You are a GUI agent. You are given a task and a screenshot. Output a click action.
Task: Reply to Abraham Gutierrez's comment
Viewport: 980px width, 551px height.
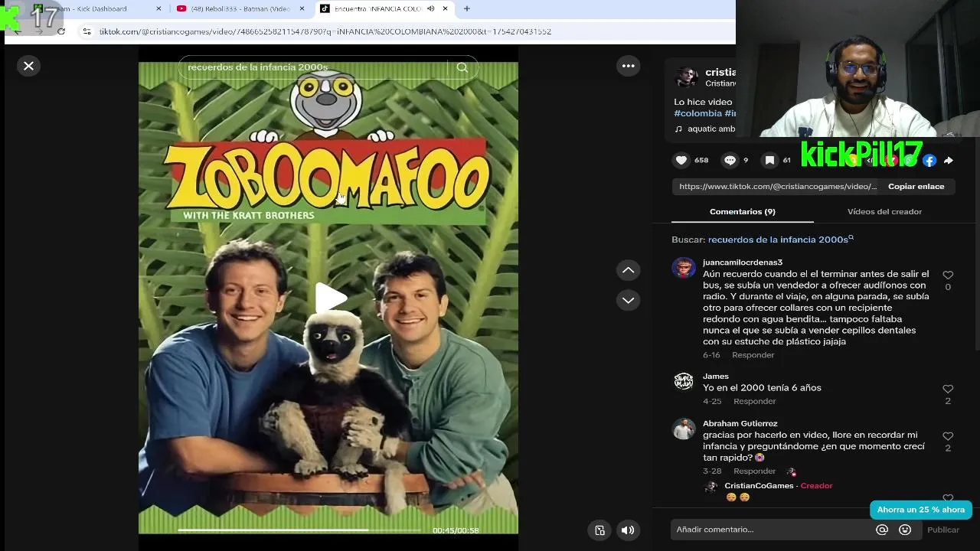[x=754, y=471]
